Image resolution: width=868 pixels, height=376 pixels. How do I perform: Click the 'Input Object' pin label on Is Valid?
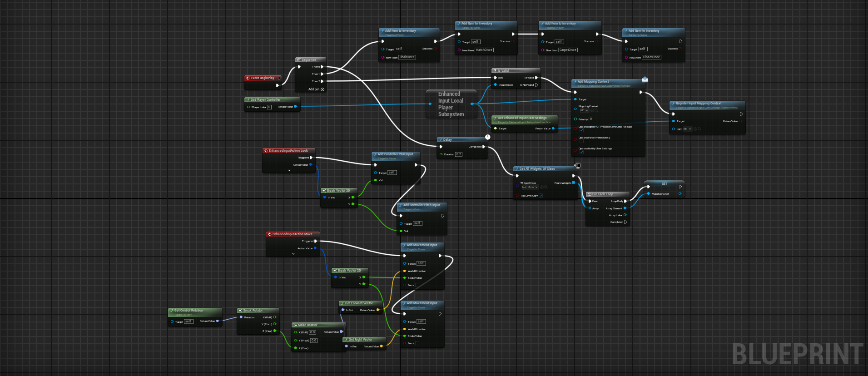point(506,85)
